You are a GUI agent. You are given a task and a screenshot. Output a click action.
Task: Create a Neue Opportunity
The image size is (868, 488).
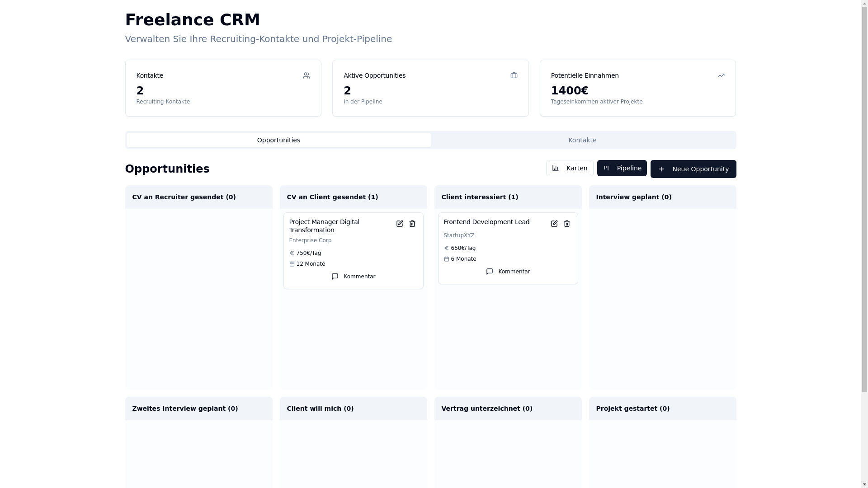click(x=693, y=169)
